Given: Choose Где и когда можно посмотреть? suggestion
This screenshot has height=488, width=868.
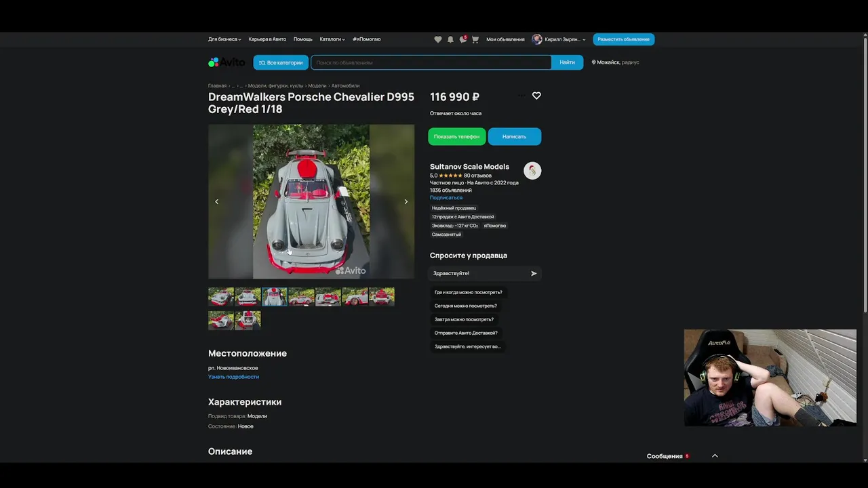Looking at the screenshot, I should pos(469,292).
